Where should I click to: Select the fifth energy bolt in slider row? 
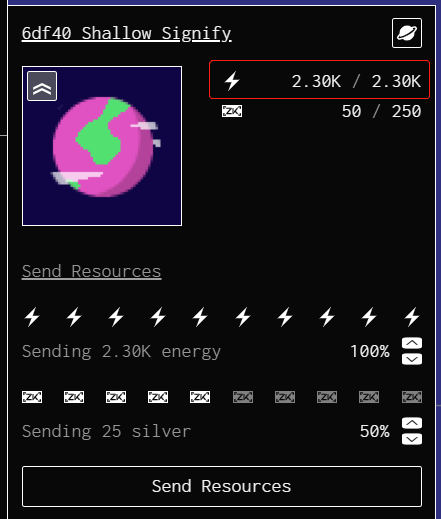pyautogui.click(x=200, y=317)
